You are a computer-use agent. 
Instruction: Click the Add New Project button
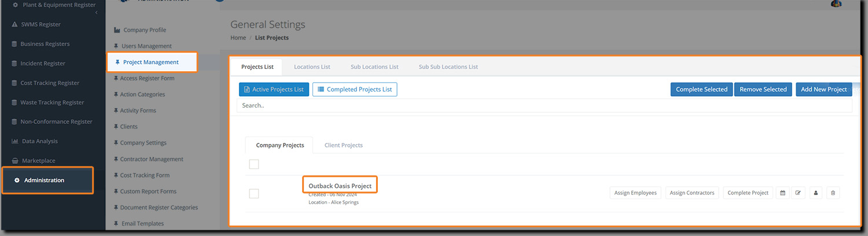click(x=823, y=89)
